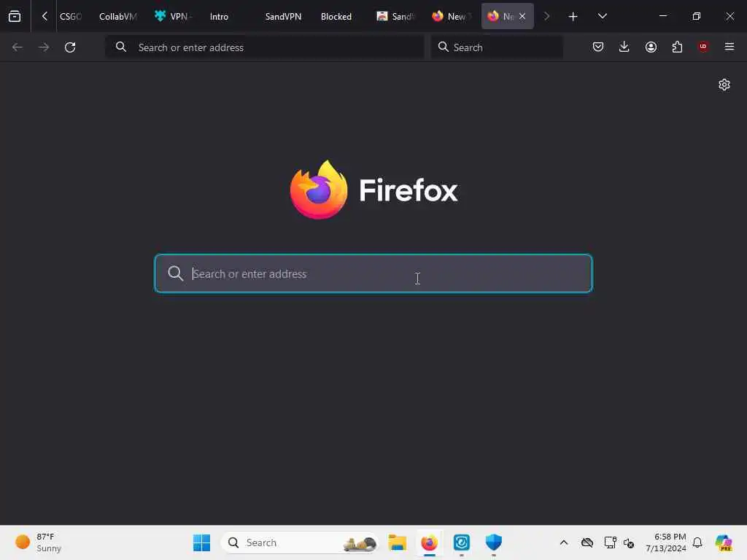This screenshot has width=747, height=560.
Task: Open the notifications bell
Action: [697, 542]
